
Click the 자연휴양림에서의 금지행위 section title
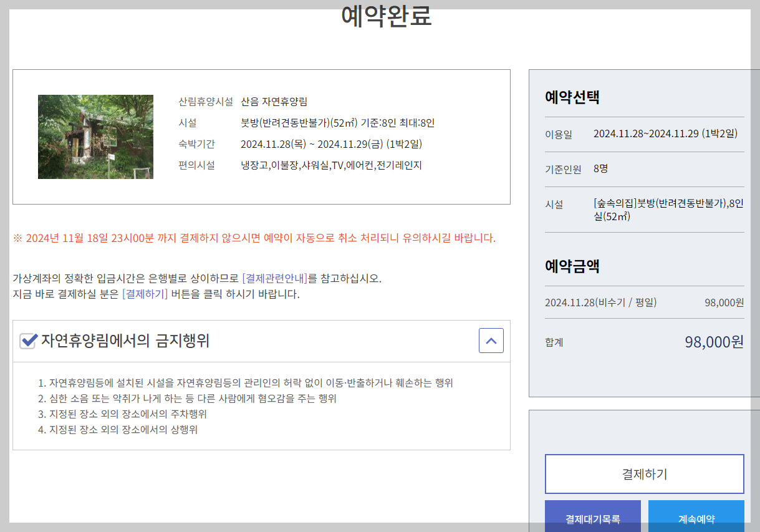pos(125,341)
